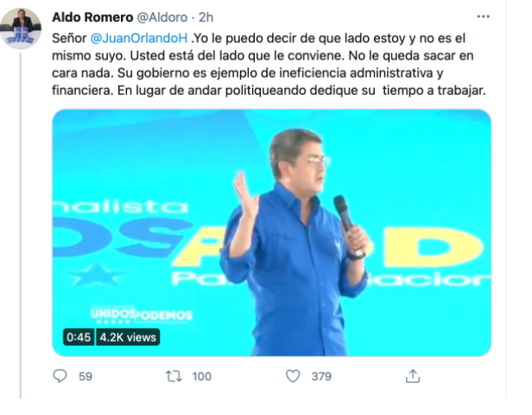
Task: Click the retweet arrows icon
Action: pos(174,376)
